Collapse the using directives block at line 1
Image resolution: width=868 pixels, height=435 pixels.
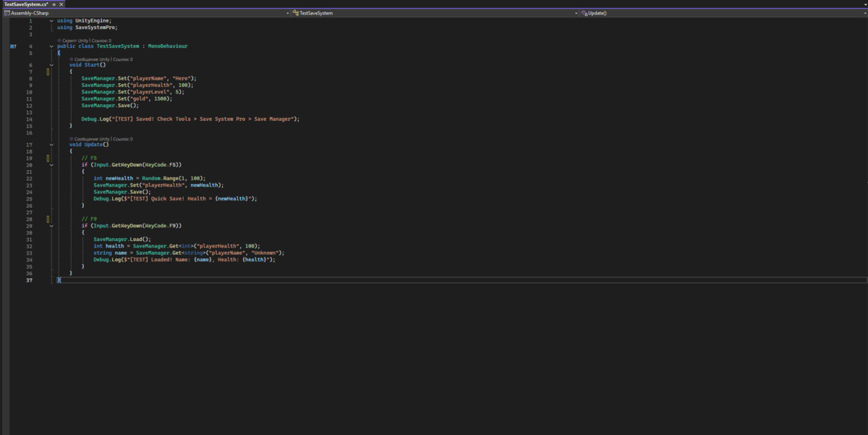coord(51,21)
